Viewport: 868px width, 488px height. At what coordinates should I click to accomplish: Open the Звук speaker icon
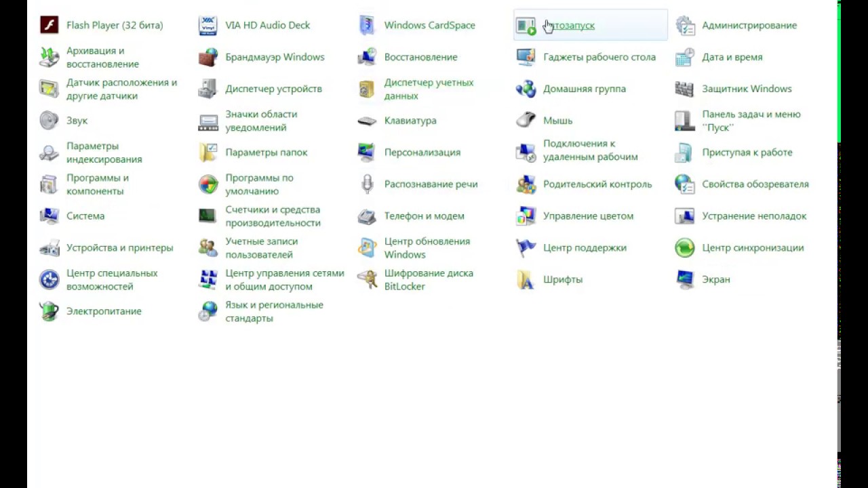[x=50, y=121]
